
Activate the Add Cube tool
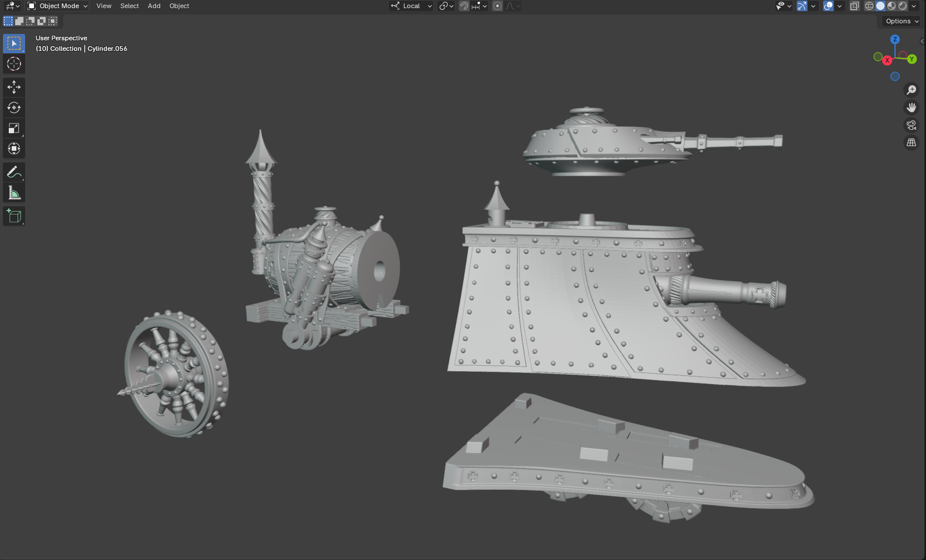[14, 216]
